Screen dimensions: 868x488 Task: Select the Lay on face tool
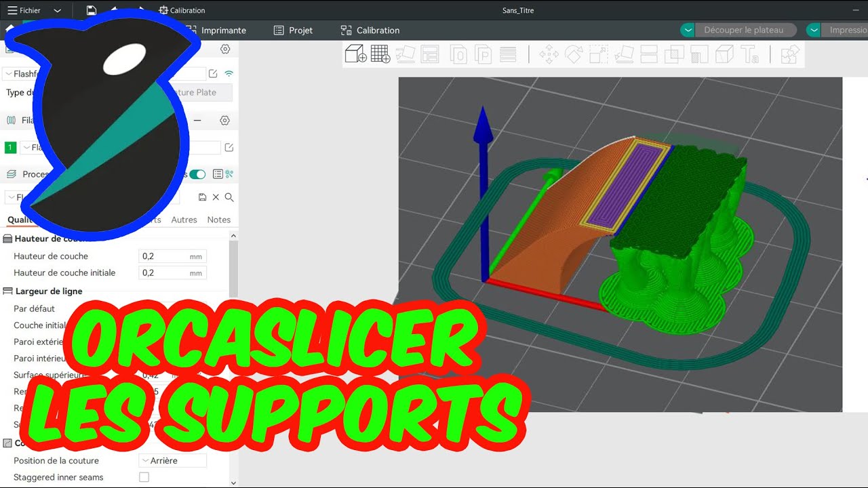click(624, 54)
